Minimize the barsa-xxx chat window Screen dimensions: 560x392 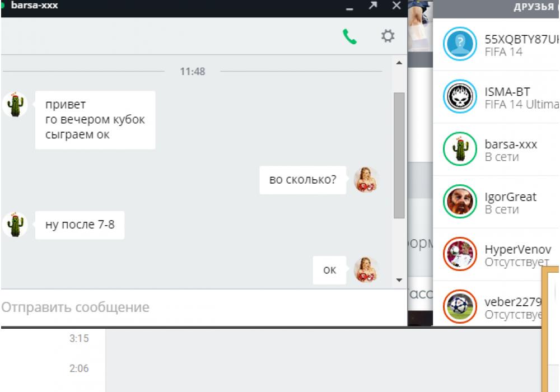click(350, 7)
